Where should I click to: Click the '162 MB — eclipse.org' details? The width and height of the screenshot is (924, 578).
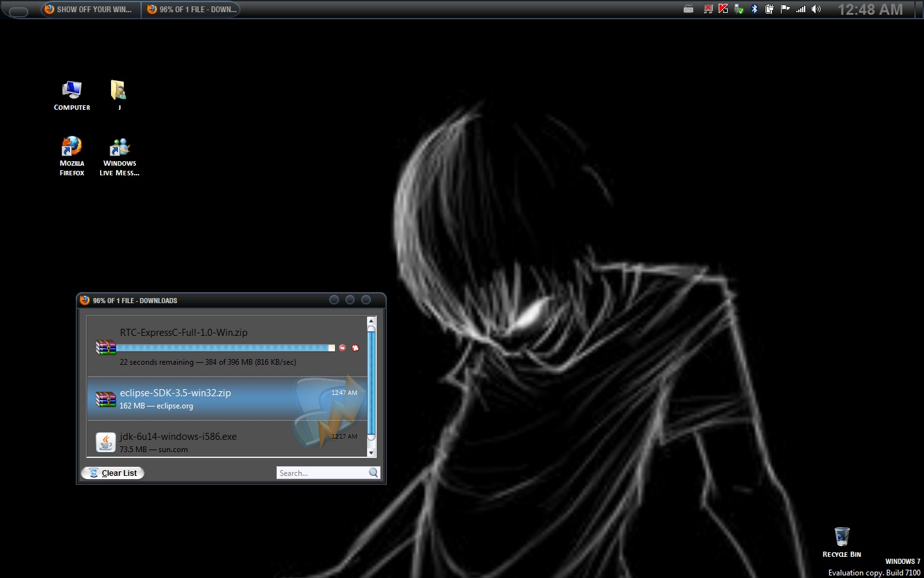coord(156,406)
